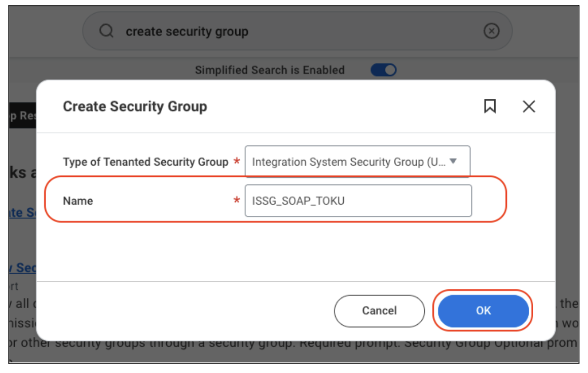Click the Type of Tenanted Security Group label
The image size is (588, 373).
145,162
